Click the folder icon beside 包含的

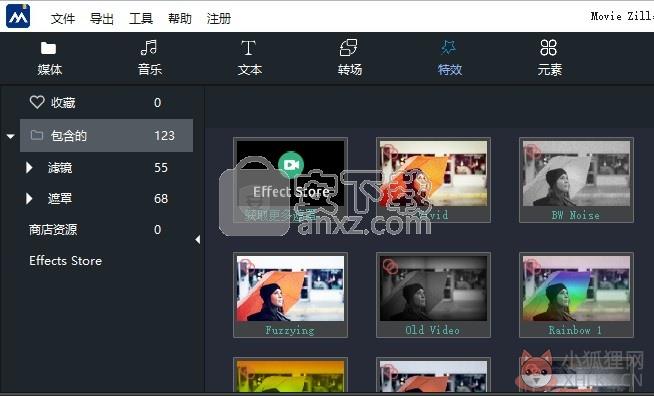coord(37,135)
